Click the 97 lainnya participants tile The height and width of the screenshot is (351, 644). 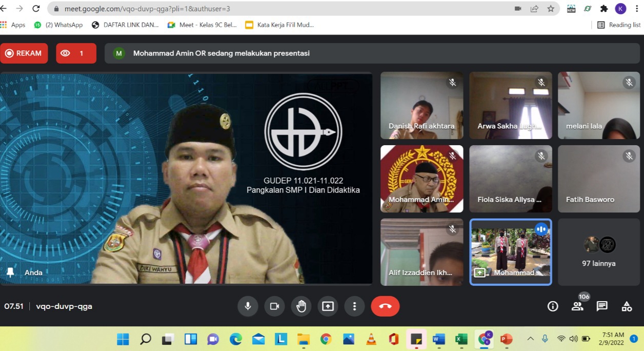(x=599, y=252)
